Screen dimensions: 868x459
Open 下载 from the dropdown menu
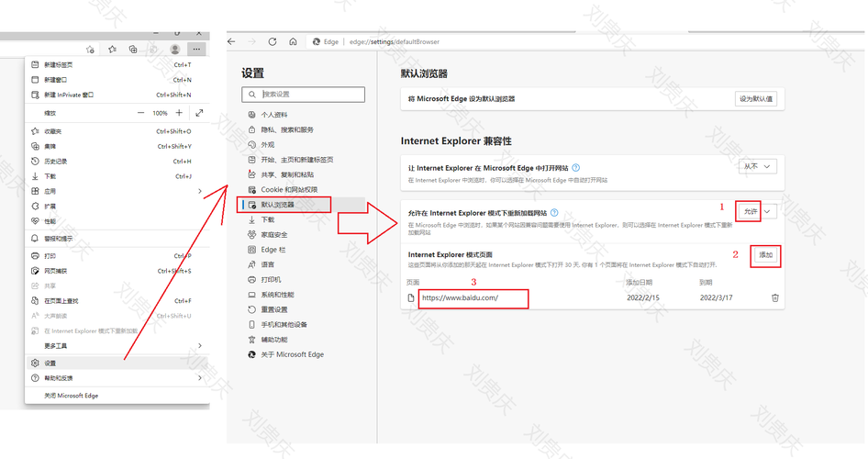(x=117, y=176)
